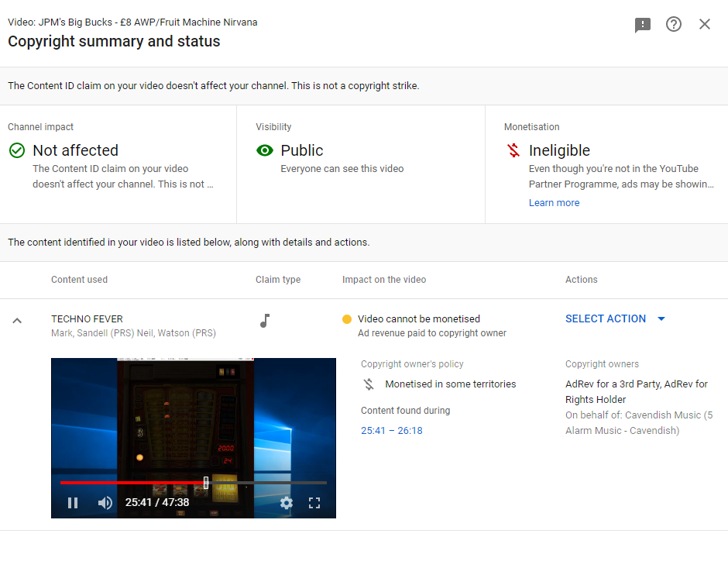Click the green Not affected checkmark icon
The height and width of the screenshot is (568, 728).
(x=17, y=150)
